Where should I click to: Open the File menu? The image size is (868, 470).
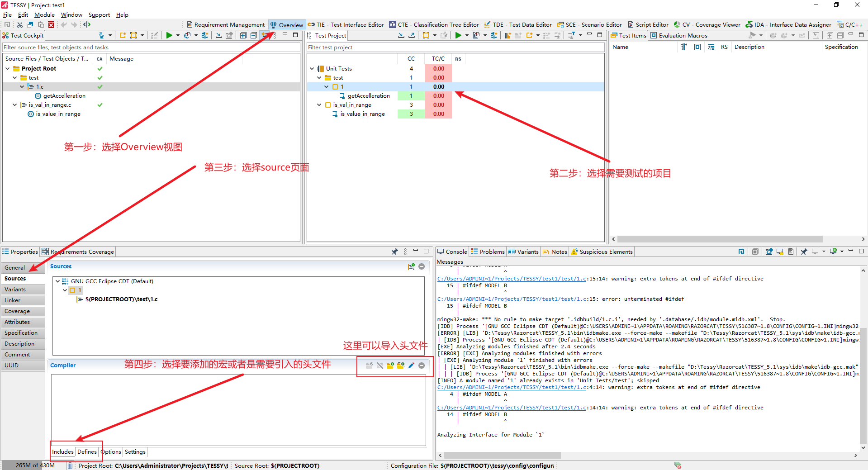7,15
